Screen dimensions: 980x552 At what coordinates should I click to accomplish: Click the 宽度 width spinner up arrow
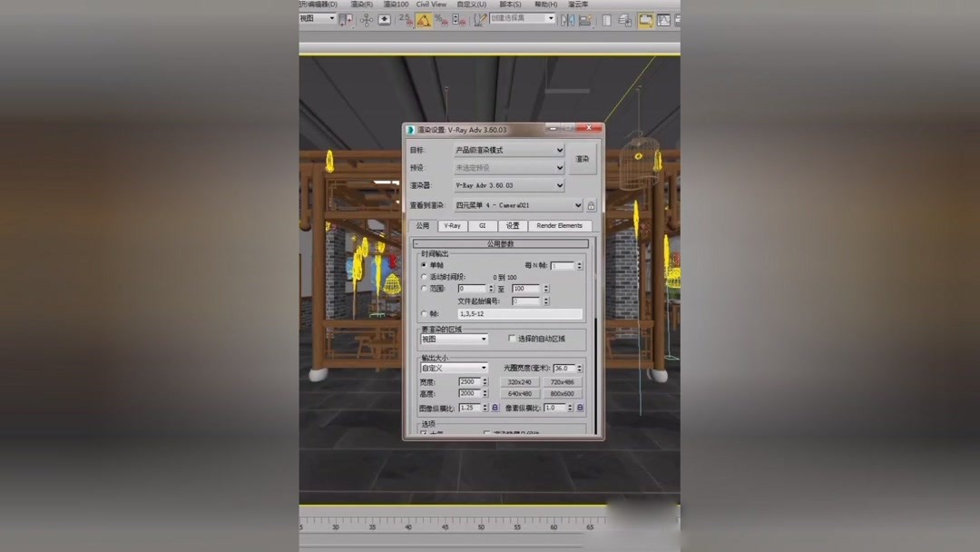coord(484,379)
